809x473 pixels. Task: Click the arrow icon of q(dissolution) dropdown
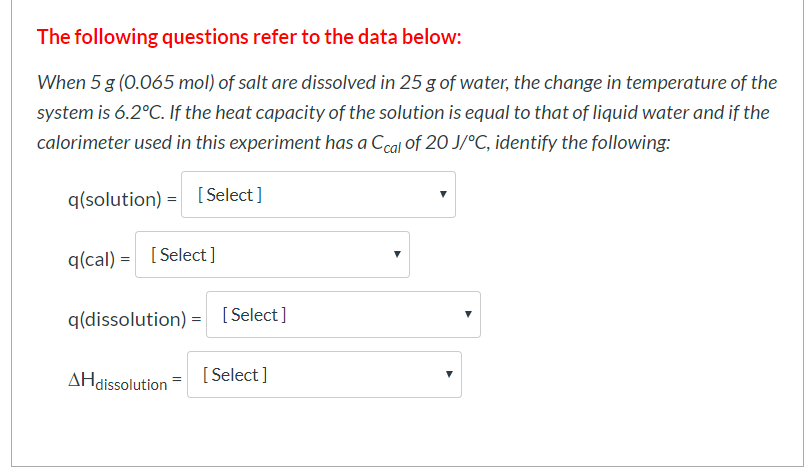tap(466, 315)
